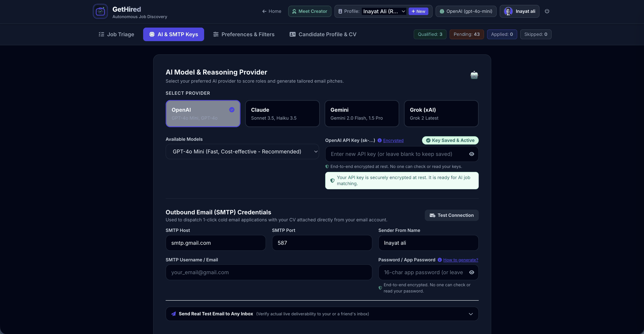Go back via the Home arrow
Viewport: 644px width, 334px height.
point(272,11)
